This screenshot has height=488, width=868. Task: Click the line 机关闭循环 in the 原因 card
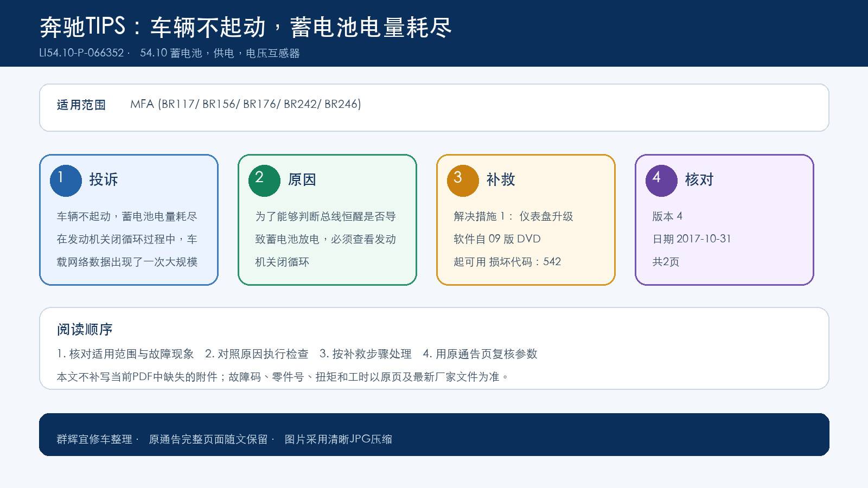[x=282, y=262]
